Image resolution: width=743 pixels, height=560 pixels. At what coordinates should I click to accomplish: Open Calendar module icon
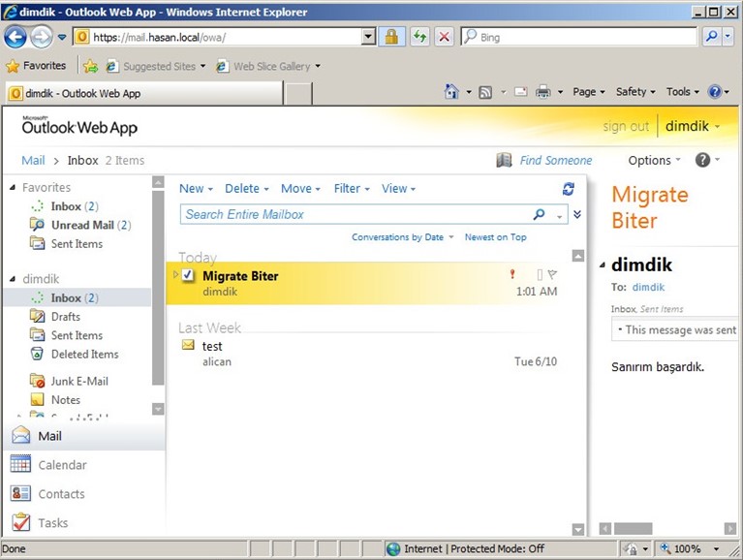pyautogui.click(x=20, y=464)
